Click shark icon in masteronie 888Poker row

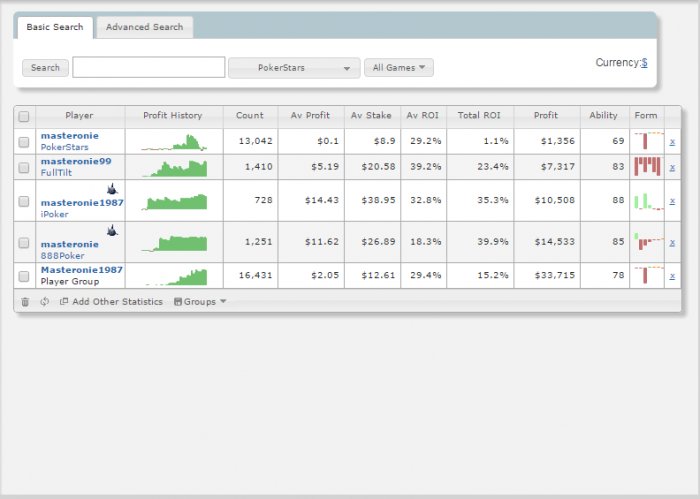pos(112,230)
